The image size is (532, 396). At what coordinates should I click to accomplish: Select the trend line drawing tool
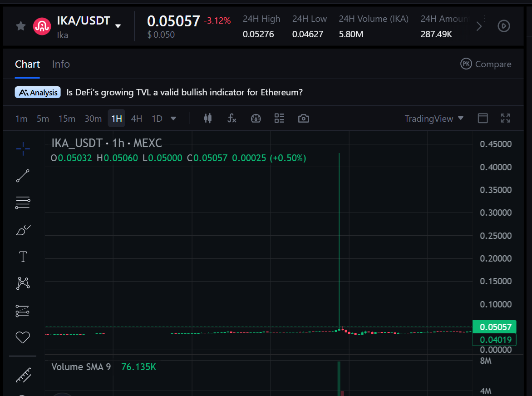23,176
